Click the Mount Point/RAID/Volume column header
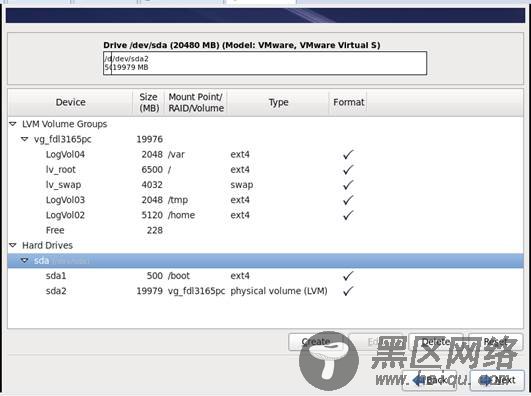Image resolution: width=531 pixels, height=396 pixels. click(196, 102)
